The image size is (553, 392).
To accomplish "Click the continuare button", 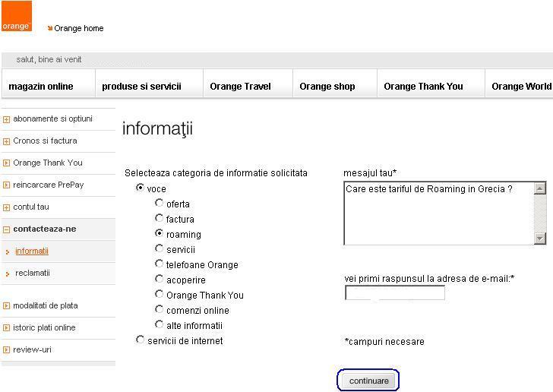I will click(368, 381).
